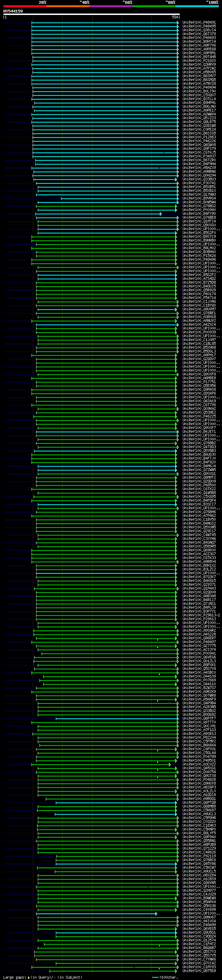Select hit UniRef100_P29613-1
This screenshot has width=222, height=980.
click(201, 615)
